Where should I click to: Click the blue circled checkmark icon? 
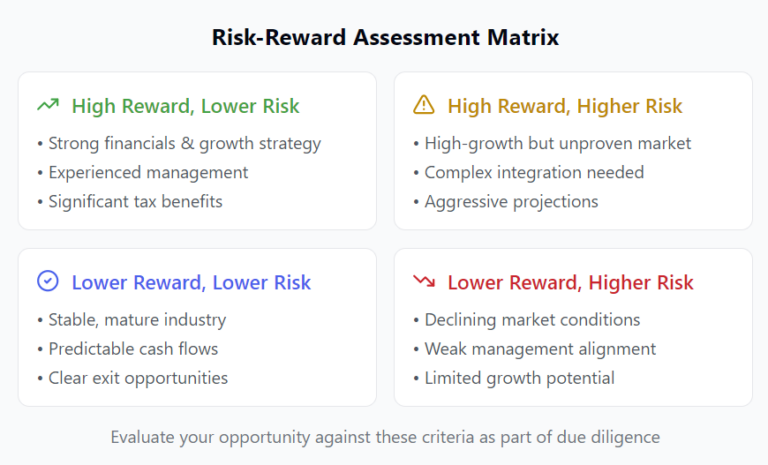point(47,282)
